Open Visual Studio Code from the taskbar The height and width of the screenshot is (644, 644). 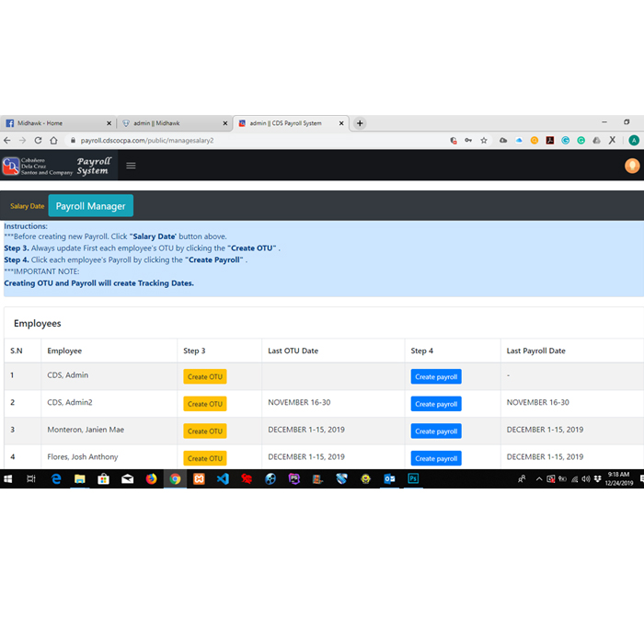223,479
